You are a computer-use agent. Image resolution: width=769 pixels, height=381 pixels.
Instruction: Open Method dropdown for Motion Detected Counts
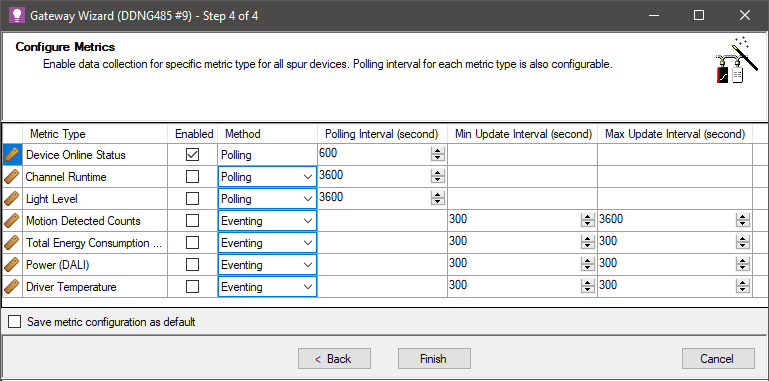tap(267, 221)
